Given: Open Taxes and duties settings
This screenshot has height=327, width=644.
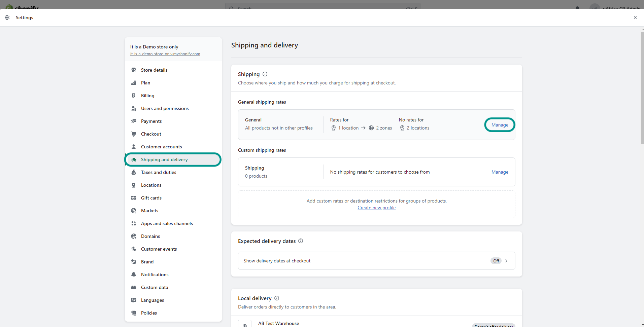Looking at the screenshot, I should pos(159,172).
